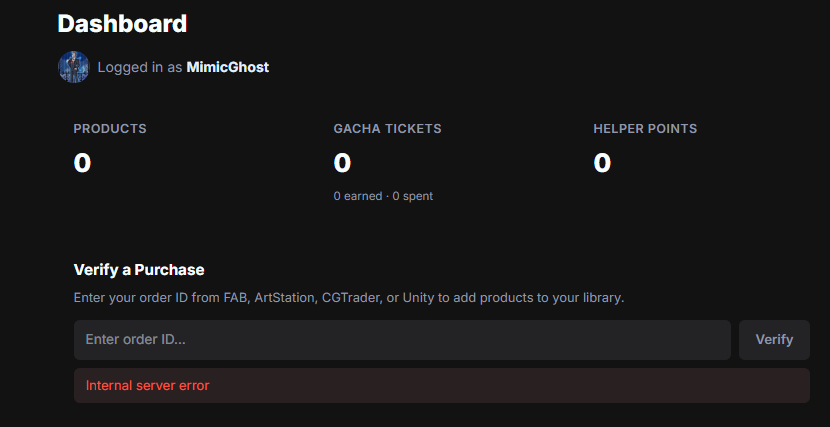Select the Products stat label
The height and width of the screenshot is (427, 830).
pos(110,129)
